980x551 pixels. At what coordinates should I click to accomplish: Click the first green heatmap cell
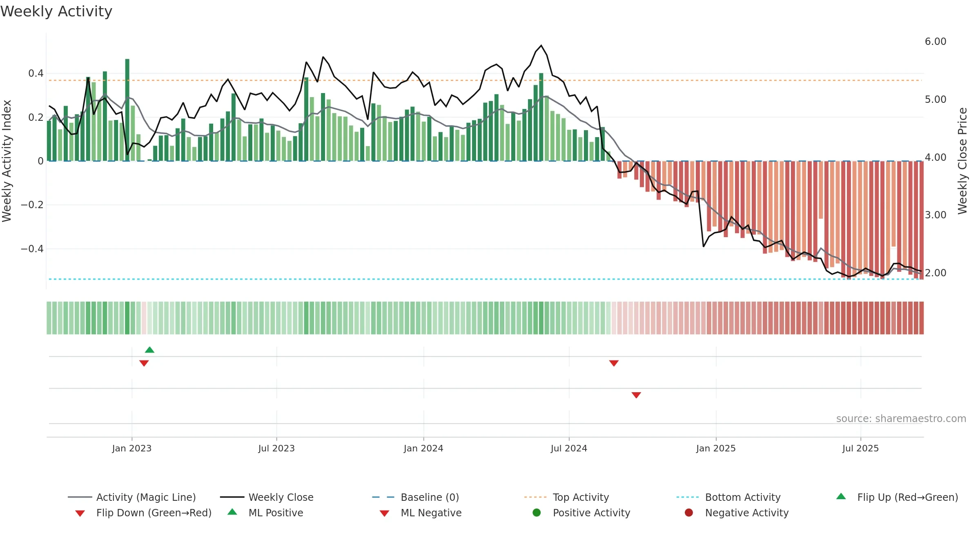(x=49, y=318)
